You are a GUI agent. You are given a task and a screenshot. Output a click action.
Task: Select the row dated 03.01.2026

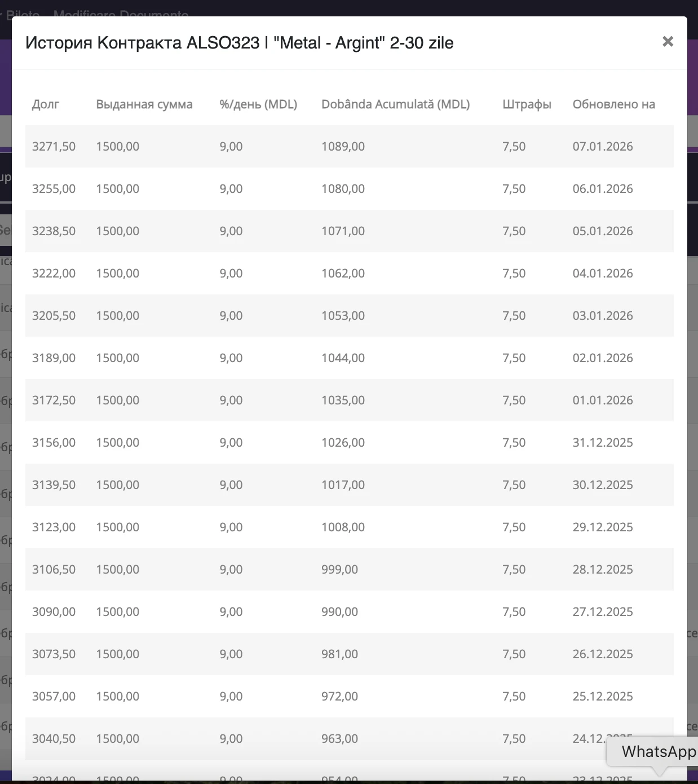pyautogui.click(x=350, y=316)
